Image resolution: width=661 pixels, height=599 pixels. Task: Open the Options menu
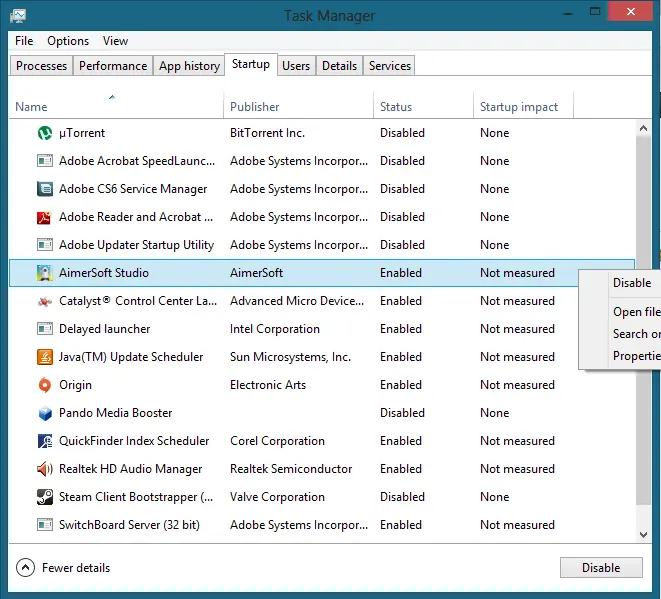coord(68,41)
